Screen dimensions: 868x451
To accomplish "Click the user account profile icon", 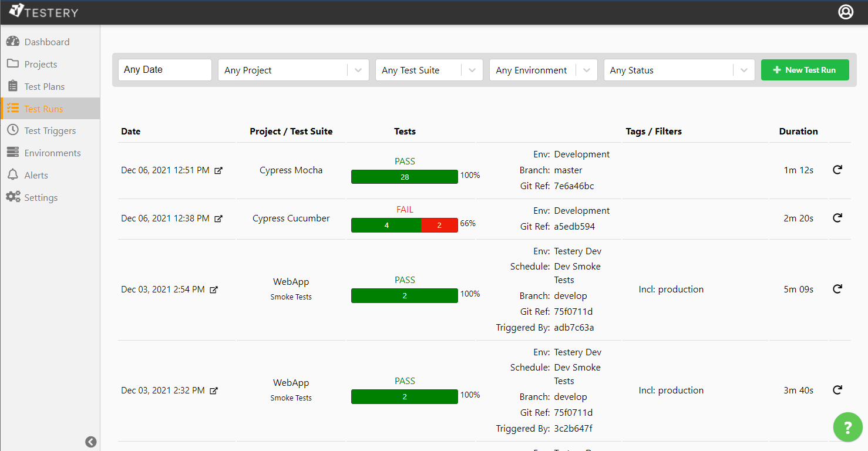I will tap(845, 12).
